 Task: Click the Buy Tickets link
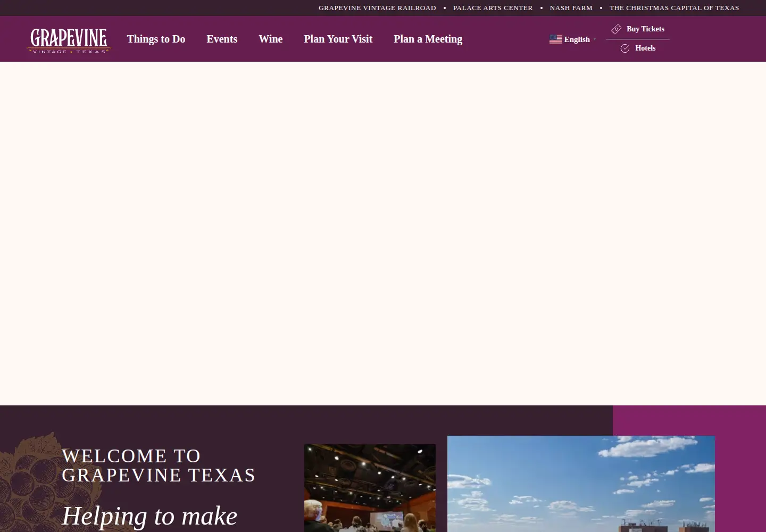coord(638,29)
